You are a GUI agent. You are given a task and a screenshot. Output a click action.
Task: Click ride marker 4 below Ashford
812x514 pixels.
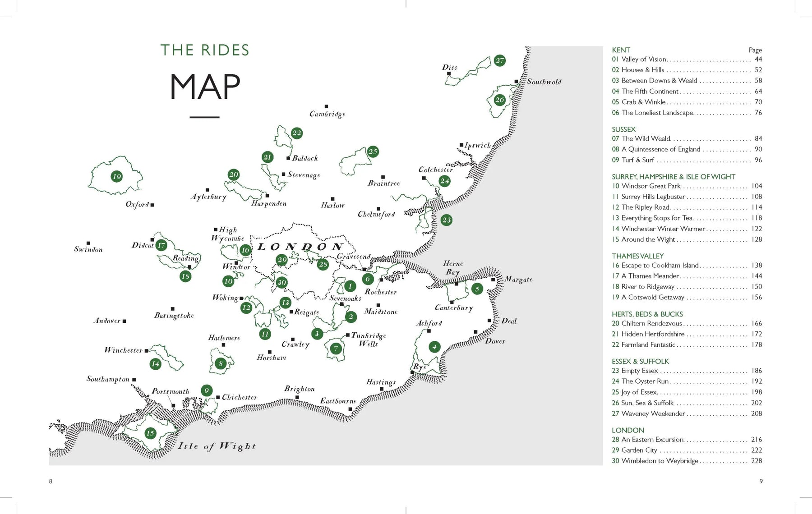(x=434, y=347)
